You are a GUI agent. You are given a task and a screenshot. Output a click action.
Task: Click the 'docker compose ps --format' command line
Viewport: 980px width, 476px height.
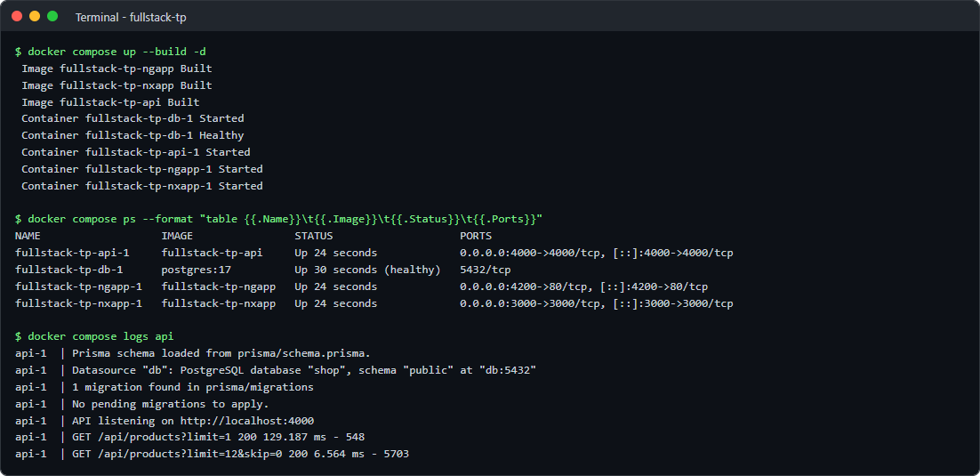(x=278, y=220)
